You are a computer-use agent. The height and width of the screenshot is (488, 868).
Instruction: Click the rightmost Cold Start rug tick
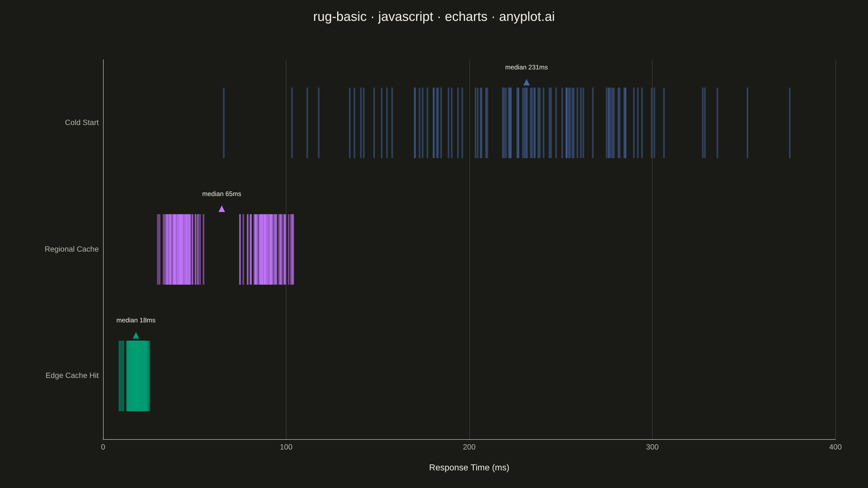point(790,123)
